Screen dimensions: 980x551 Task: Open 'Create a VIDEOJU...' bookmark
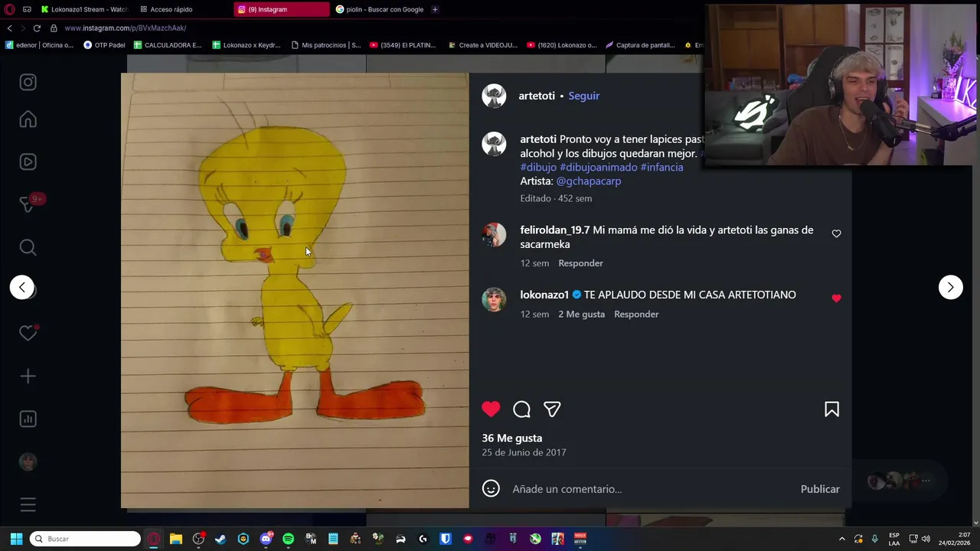pos(483,45)
